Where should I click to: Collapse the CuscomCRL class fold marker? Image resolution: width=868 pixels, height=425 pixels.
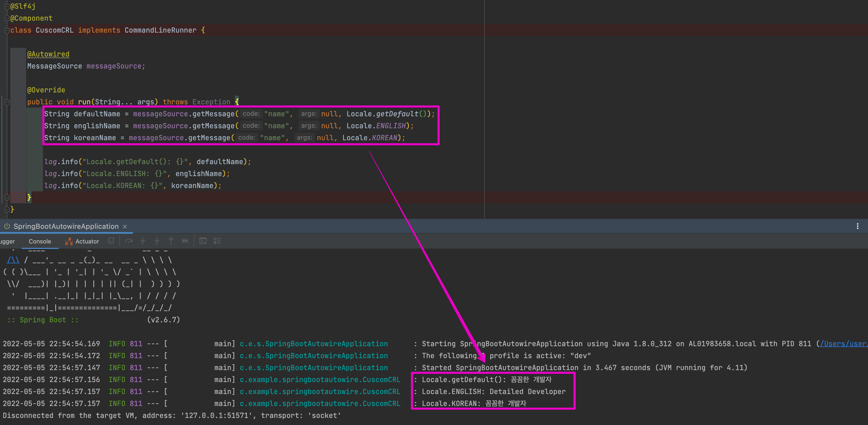(x=7, y=30)
